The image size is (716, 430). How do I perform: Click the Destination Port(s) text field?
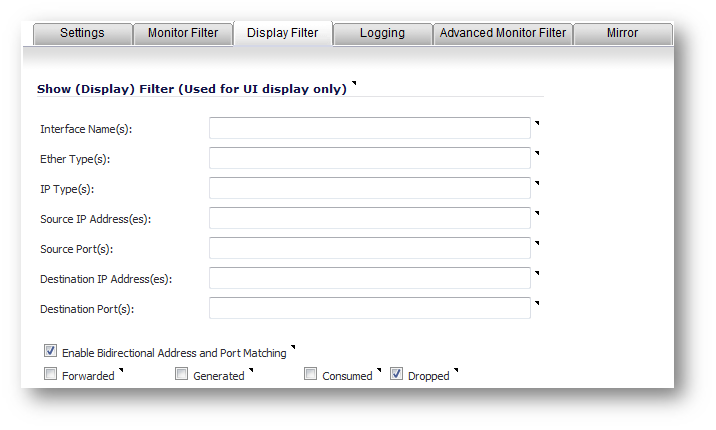pos(369,308)
